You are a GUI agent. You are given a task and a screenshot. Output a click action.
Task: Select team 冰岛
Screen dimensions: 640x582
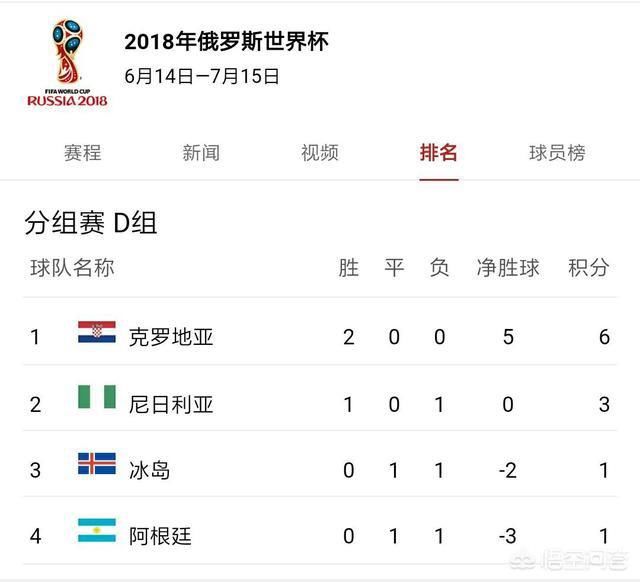(149, 469)
